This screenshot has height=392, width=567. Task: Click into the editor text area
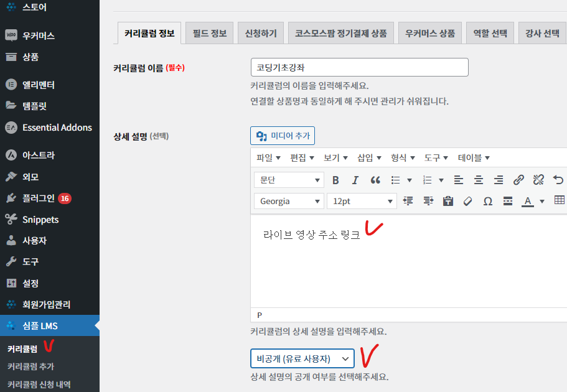pyautogui.click(x=409, y=261)
